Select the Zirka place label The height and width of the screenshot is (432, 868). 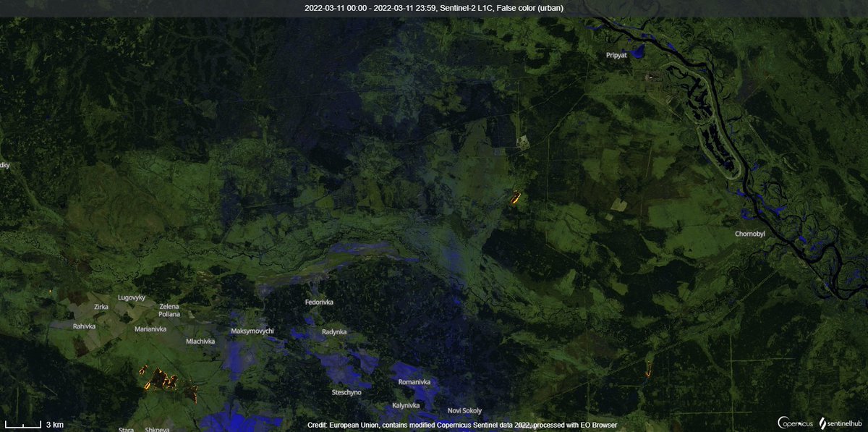(x=101, y=307)
